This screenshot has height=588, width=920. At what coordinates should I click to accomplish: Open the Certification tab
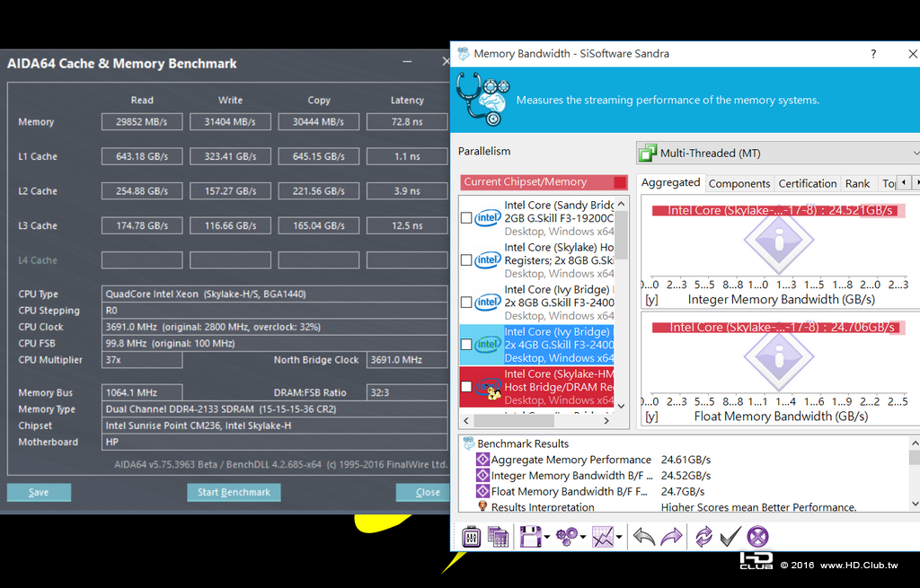tap(808, 183)
